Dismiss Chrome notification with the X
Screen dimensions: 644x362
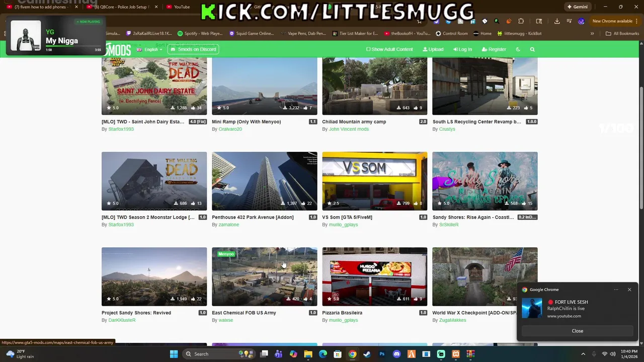coord(629,290)
